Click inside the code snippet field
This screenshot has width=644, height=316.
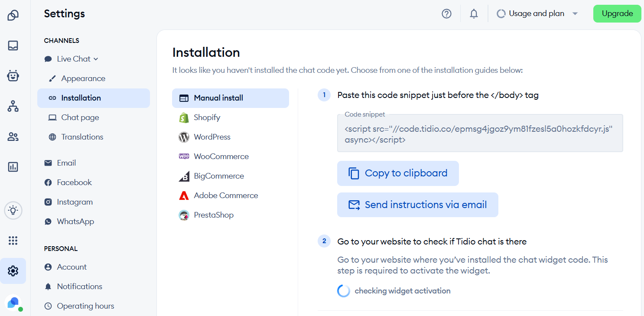pos(480,133)
